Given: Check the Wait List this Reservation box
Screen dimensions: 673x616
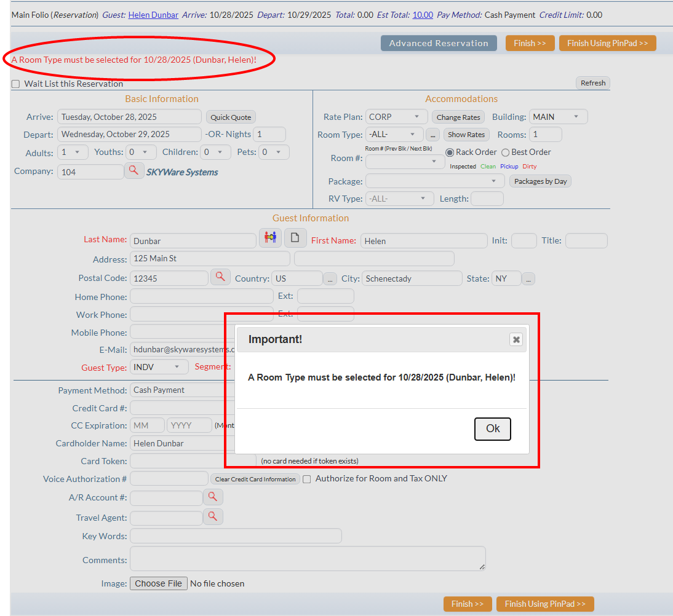Looking at the screenshot, I should click(x=16, y=84).
